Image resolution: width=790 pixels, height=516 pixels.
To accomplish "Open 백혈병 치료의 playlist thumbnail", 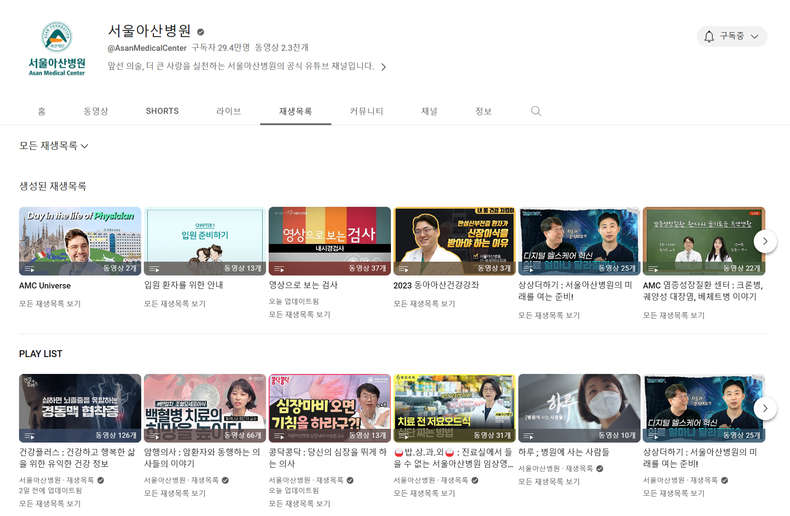I will point(205,408).
